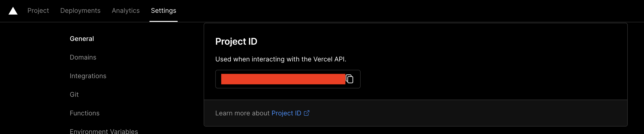Screen dimensions: 644x134
Task: Follow the Project ID learn more link
Action: click(x=287, y=113)
